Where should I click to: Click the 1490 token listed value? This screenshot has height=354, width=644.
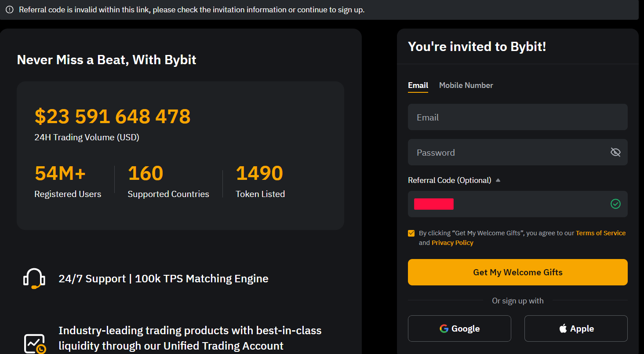click(259, 173)
